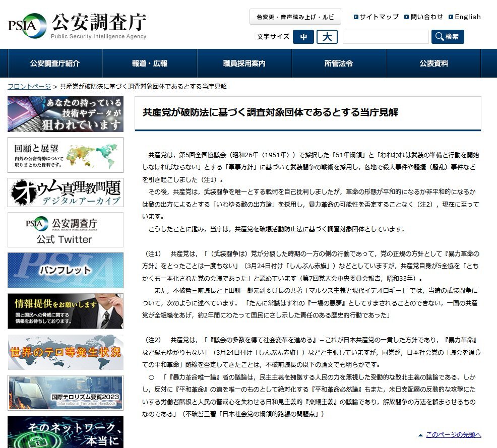Open the 報道・広報 menu
The height and width of the screenshot is (448, 497).
point(150,63)
